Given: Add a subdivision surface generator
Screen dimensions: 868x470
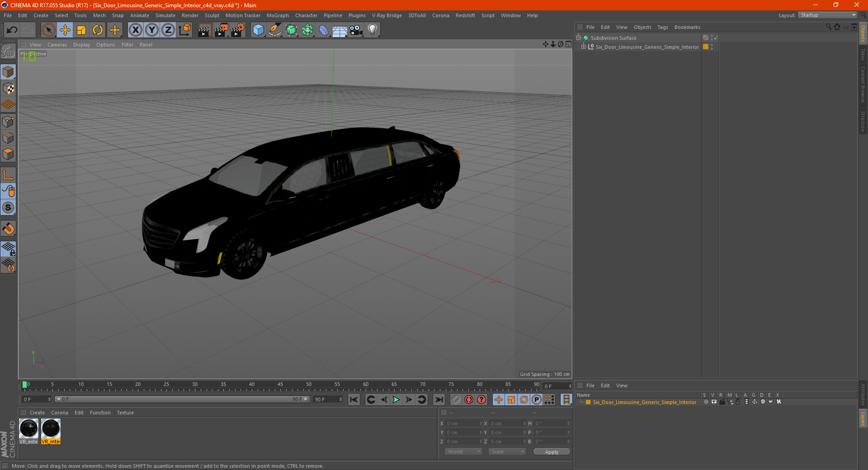Looking at the screenshot, I should tap(291, 30).
